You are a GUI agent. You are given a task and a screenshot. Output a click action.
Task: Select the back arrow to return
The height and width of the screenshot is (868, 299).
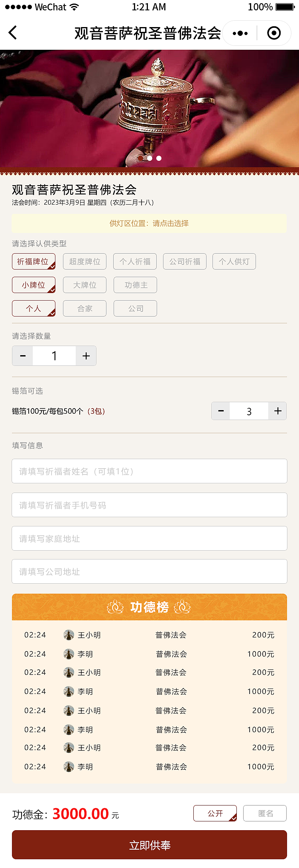[13, 33]
